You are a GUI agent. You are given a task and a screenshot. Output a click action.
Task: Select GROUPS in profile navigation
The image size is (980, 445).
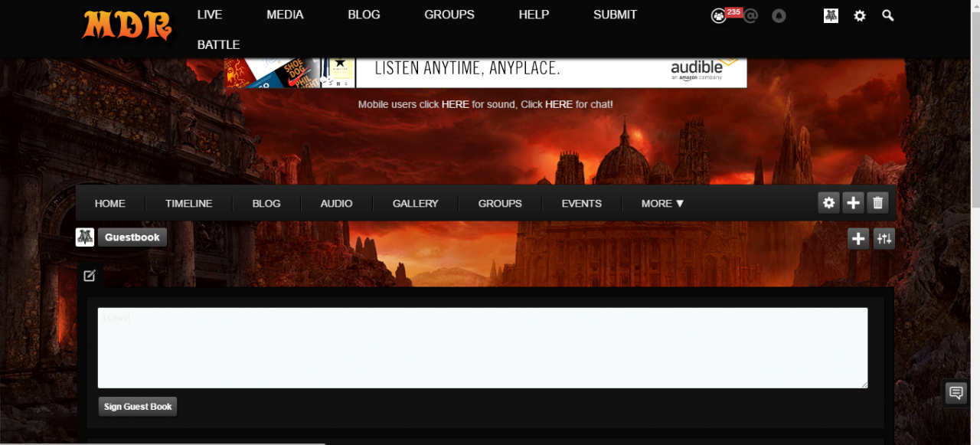500,204
